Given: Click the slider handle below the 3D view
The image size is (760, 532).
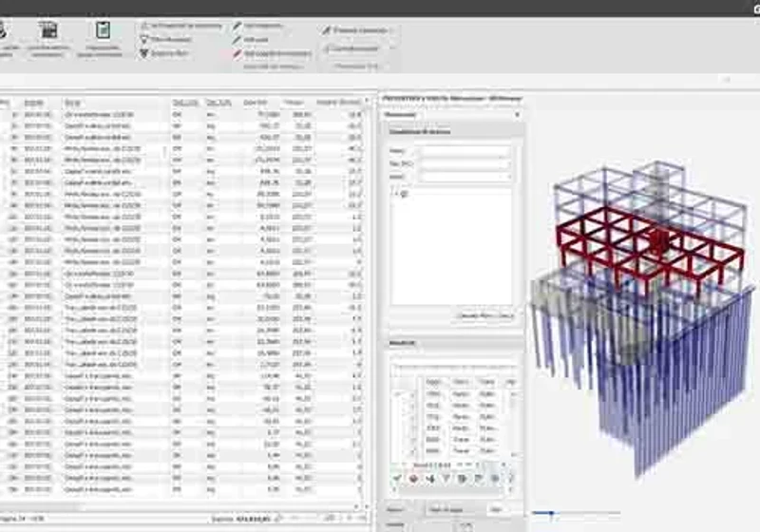Looking at the screenshot, I should [x=551, y=515].
